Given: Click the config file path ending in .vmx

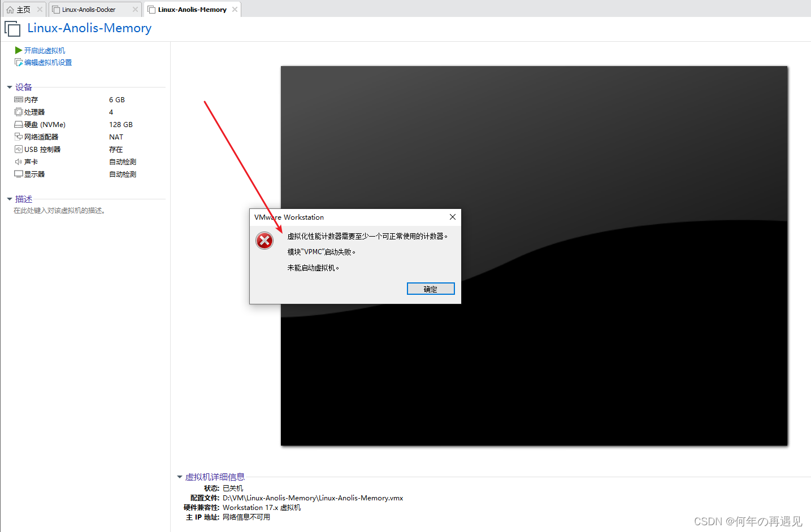Looking at the screenshot, I should (x=313, y=498).
